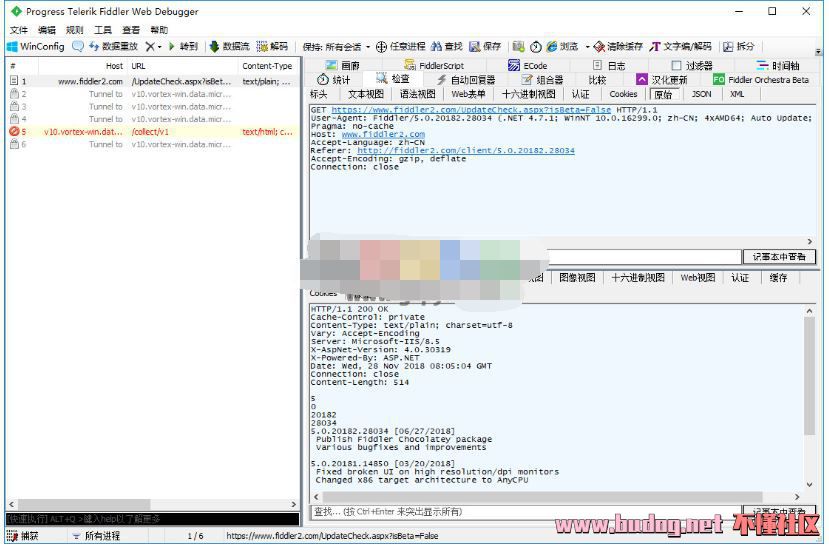Open the 规则 rules menu
The image size is (829, 545).
[x=75, y=30]
